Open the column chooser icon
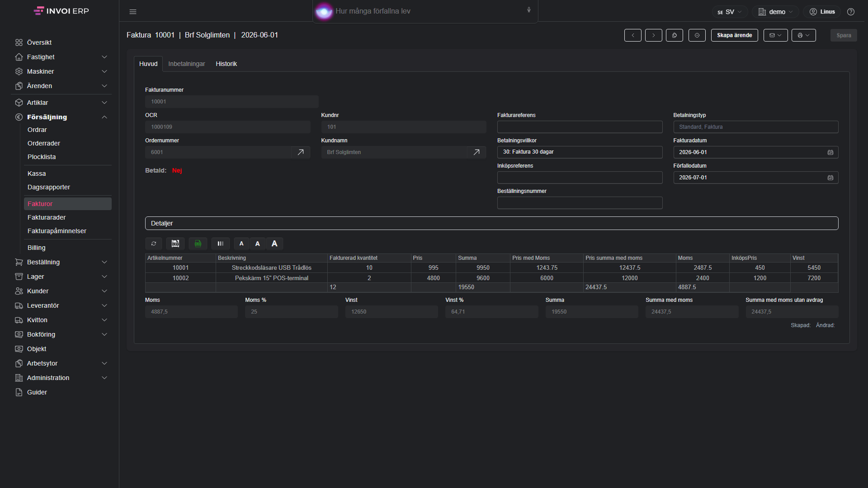 221,244
